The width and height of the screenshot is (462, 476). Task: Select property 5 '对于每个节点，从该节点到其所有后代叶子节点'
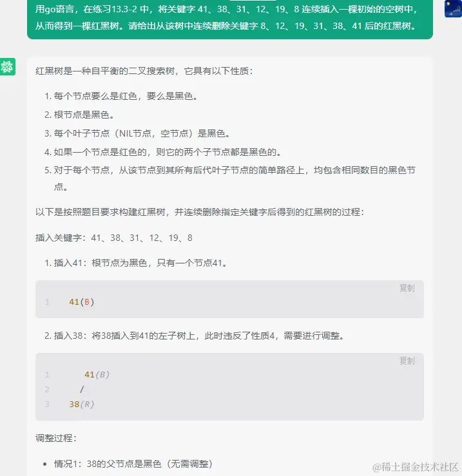pos(178,170)
